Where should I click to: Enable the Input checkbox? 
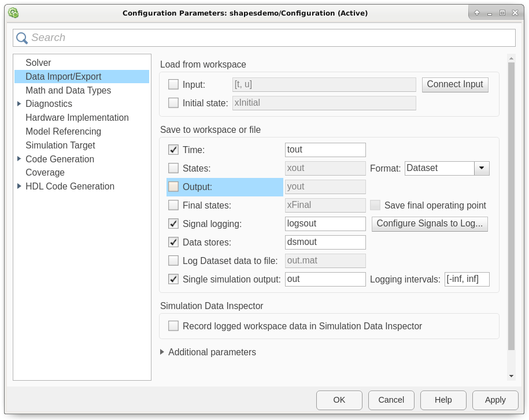coord(173,85)
